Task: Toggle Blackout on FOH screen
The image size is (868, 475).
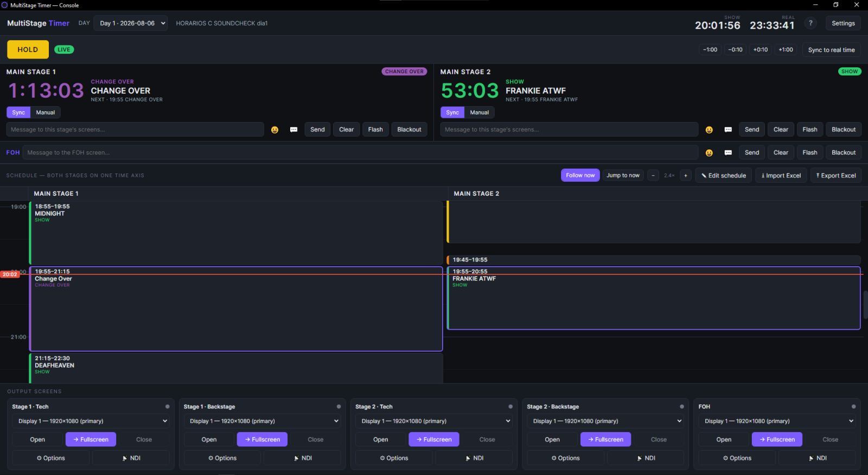Action: (844, 153)
